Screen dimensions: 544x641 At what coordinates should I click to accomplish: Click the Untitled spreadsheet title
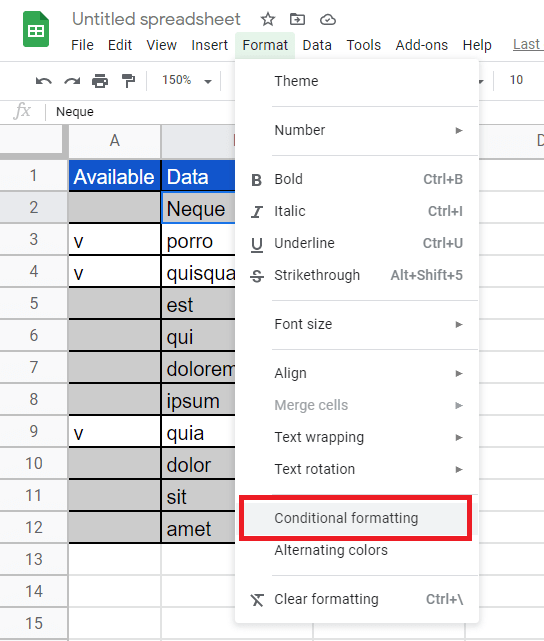click(156, 19)
